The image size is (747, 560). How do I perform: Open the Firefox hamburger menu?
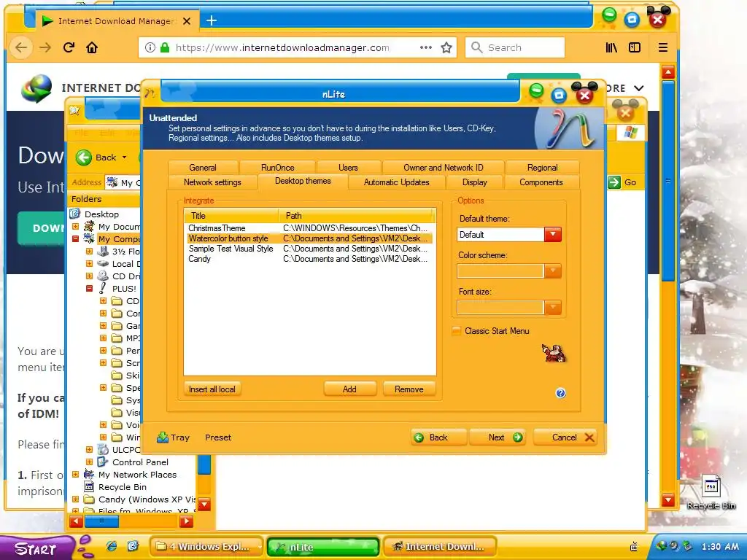point(662,47)
